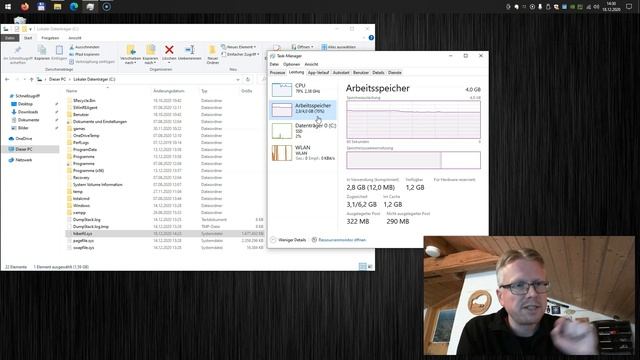Open Task Manager Optionen menu
This screenshot has height=360, width=640.
(291, 64)
